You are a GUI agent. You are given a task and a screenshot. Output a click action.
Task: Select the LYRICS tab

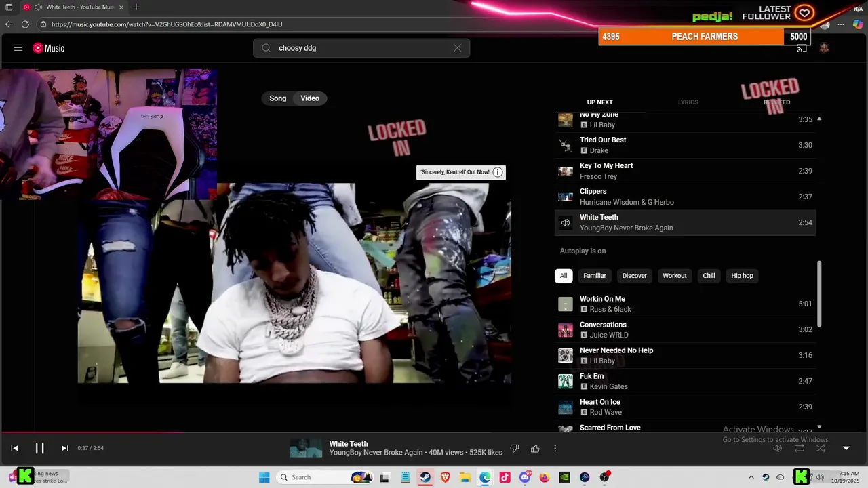click(x=688, y=102)
